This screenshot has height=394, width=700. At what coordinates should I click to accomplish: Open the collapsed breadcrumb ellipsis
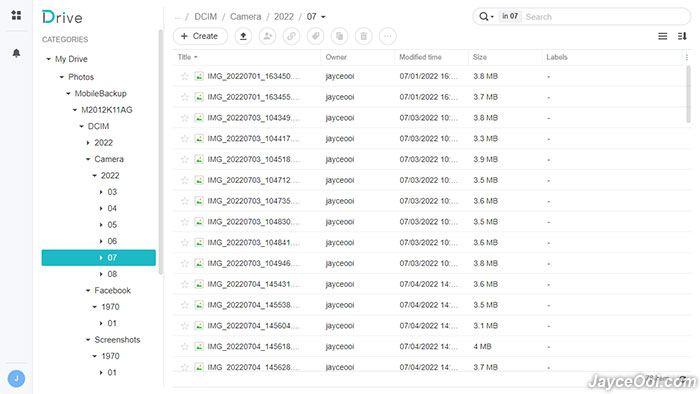click(x=177, y=17)
